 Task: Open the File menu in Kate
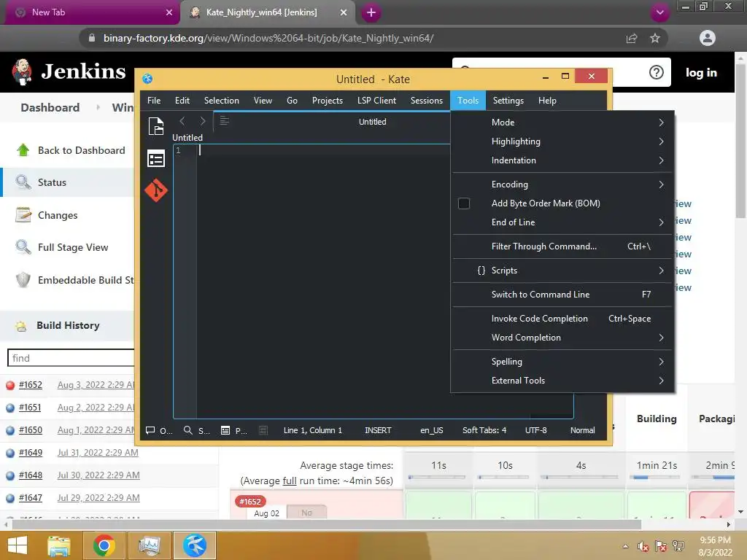pos(154,101)
